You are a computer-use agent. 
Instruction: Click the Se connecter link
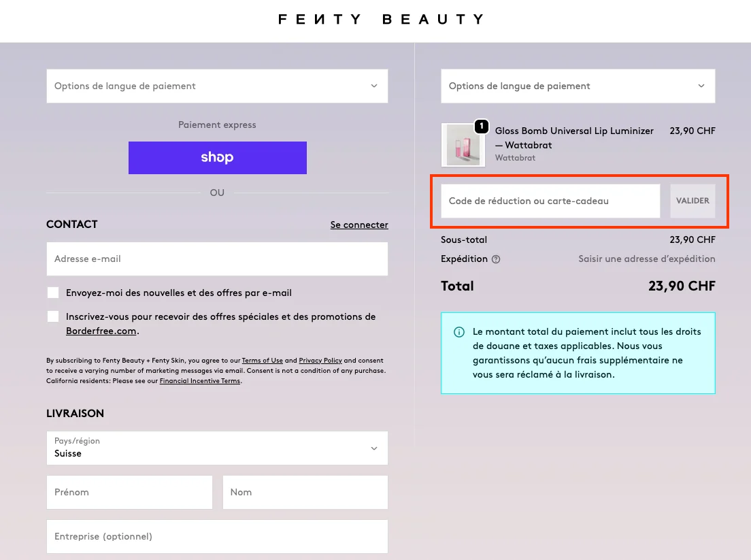pyautogui.click(x=359, y=225)
